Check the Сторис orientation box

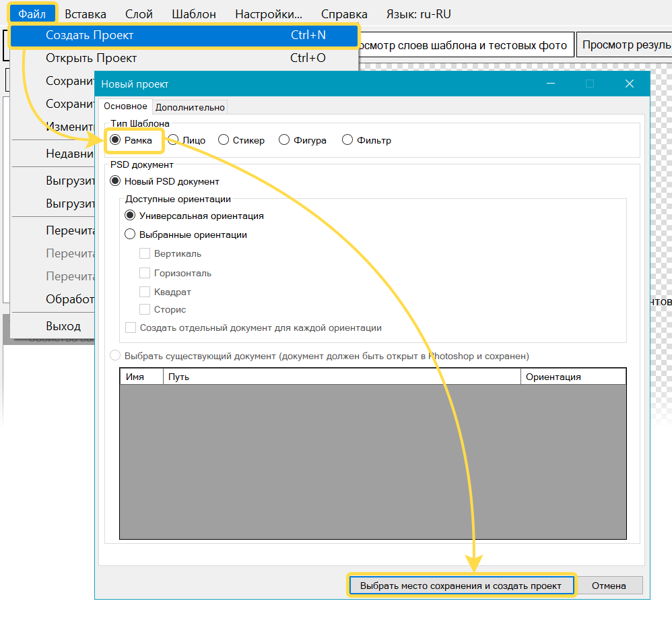pyautogui.click(x=145, y=310)
